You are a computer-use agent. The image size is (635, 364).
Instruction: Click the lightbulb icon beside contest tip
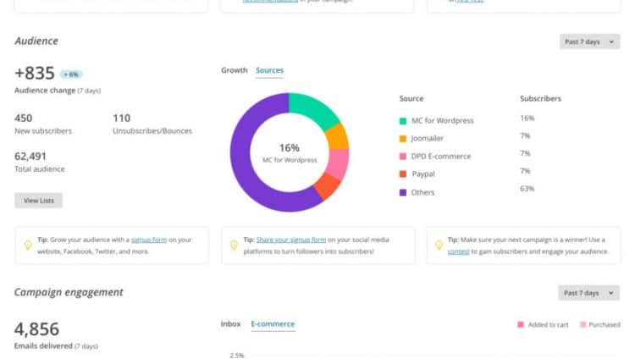click(439, 245)
